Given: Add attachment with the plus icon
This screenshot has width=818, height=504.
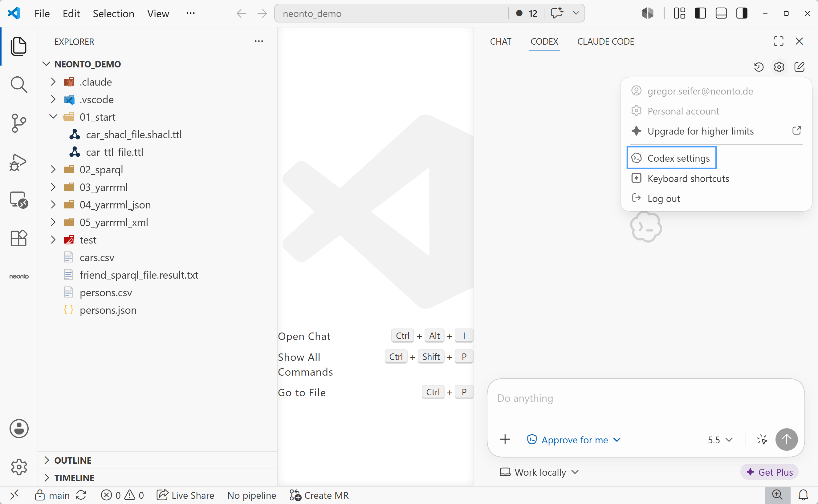Looking at the screenshot, I should [x=505, y=439].
